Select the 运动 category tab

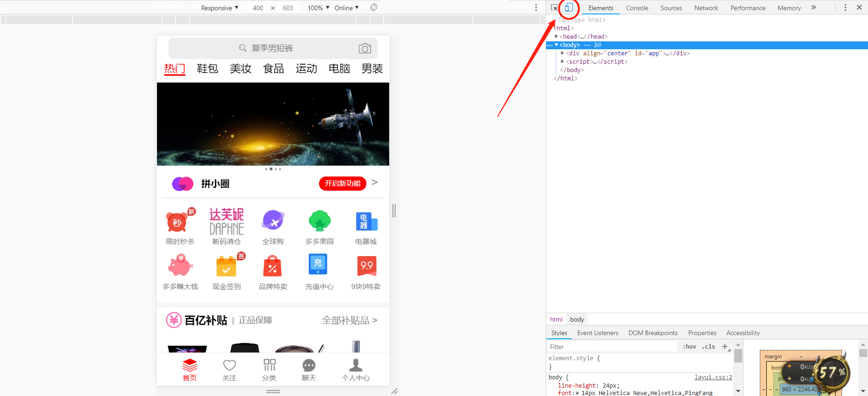point(307,68)
